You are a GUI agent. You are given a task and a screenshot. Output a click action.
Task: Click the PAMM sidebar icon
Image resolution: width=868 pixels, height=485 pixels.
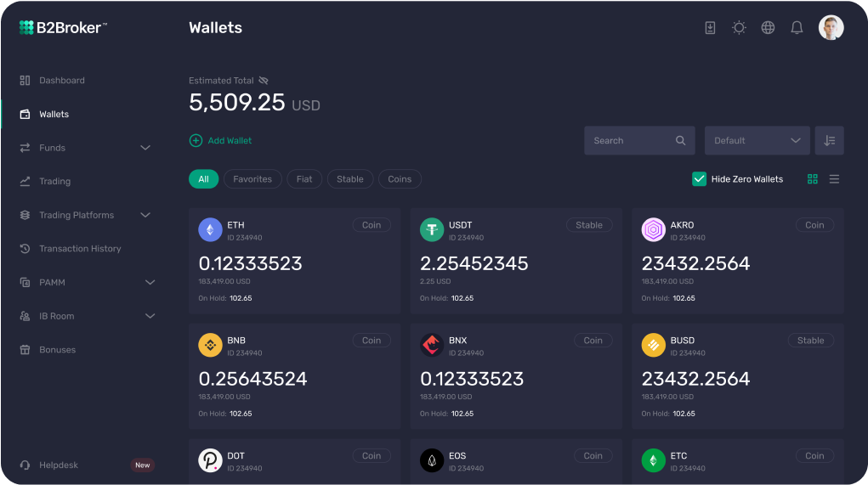(x=25, y=283)
